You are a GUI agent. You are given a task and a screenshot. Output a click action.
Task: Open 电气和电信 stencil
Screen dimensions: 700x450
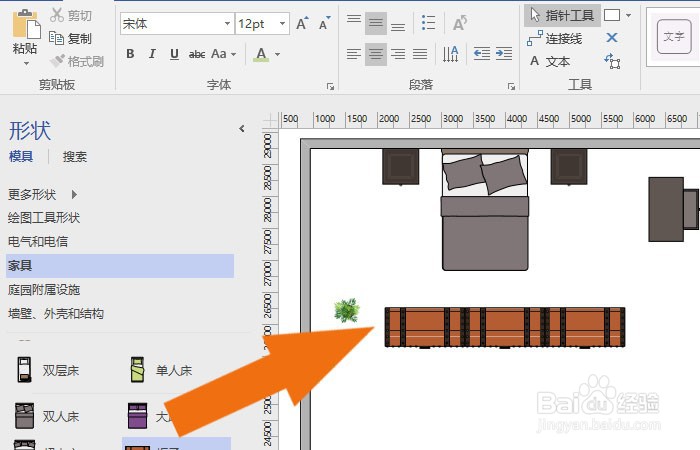coord(38,242)
